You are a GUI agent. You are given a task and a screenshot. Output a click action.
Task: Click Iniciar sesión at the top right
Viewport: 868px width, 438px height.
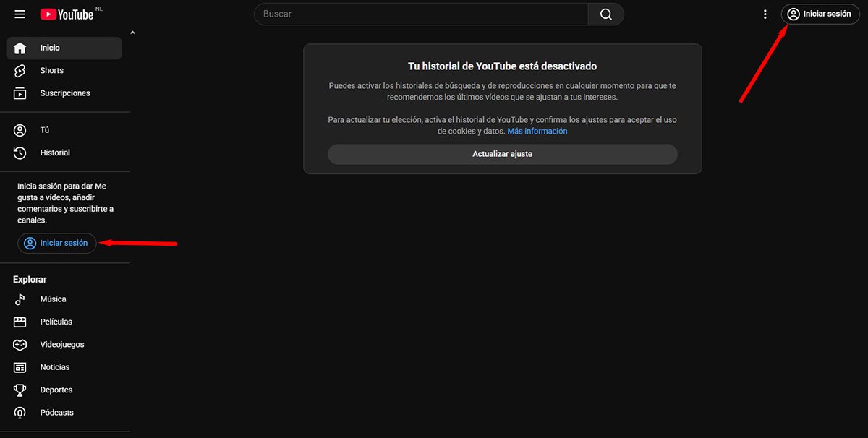pyautogui.click(x=820, y=14)
